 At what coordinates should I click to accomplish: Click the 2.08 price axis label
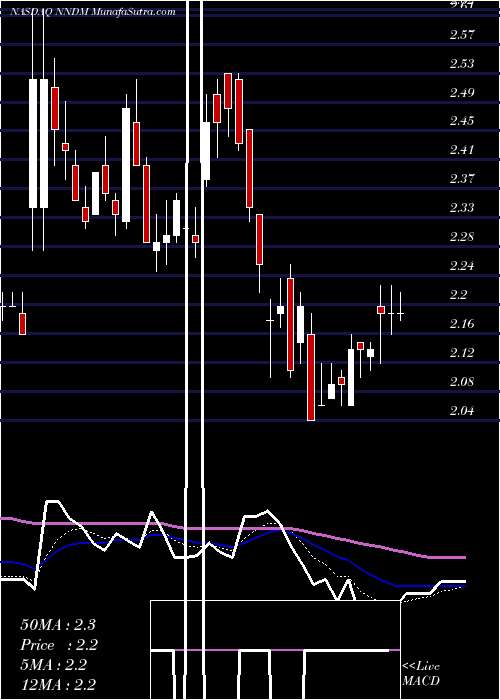[x=462, y=382]
